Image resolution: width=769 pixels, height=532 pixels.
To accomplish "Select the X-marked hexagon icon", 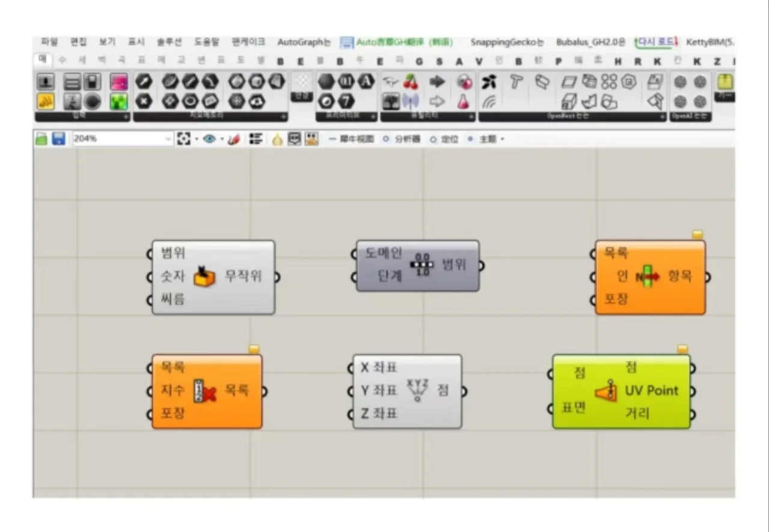I will [143, 100].
